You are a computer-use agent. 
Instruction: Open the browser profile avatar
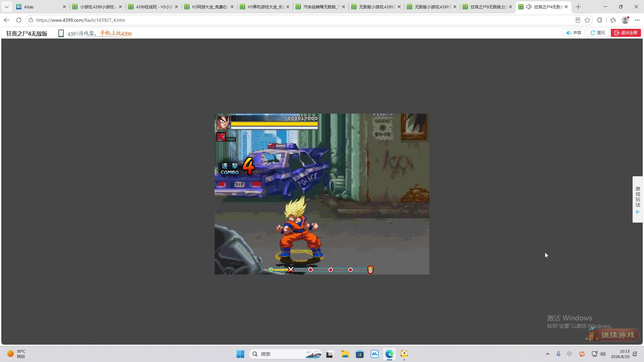[x=625, y=20]
